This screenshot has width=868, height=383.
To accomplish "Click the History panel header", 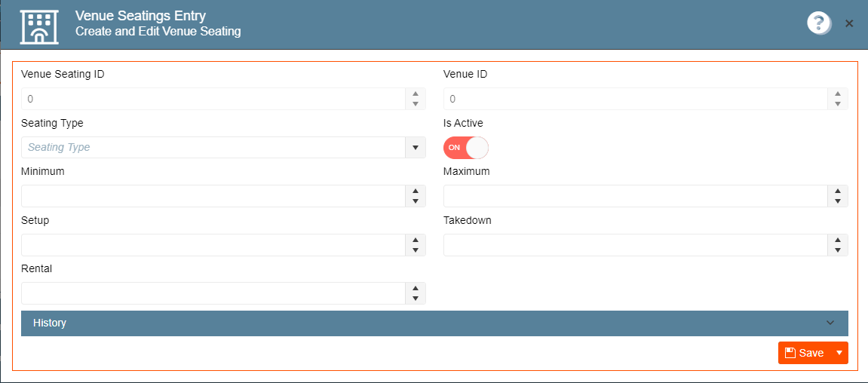I will [434, 323].
